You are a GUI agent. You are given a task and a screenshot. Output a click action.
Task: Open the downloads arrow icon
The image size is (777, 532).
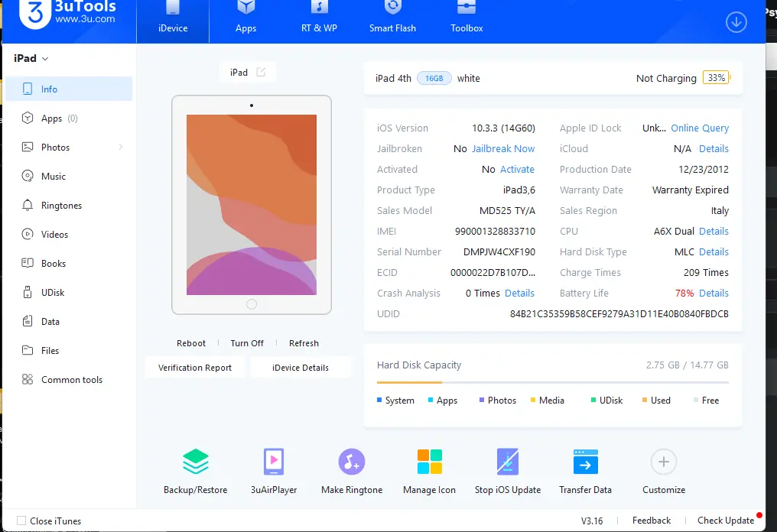click(x=736, y=22)
